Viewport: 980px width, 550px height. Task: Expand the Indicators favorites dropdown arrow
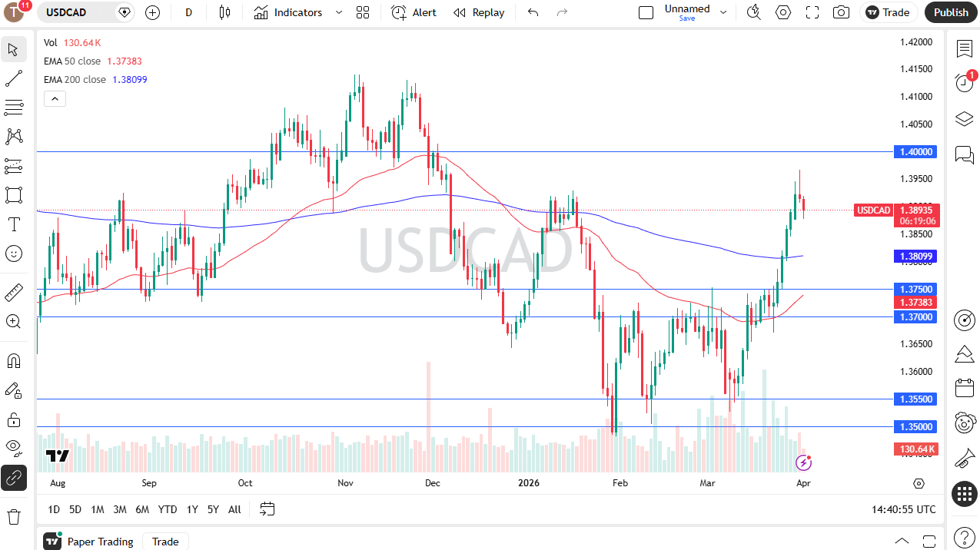pyautogui.click(x=339, y=12)
